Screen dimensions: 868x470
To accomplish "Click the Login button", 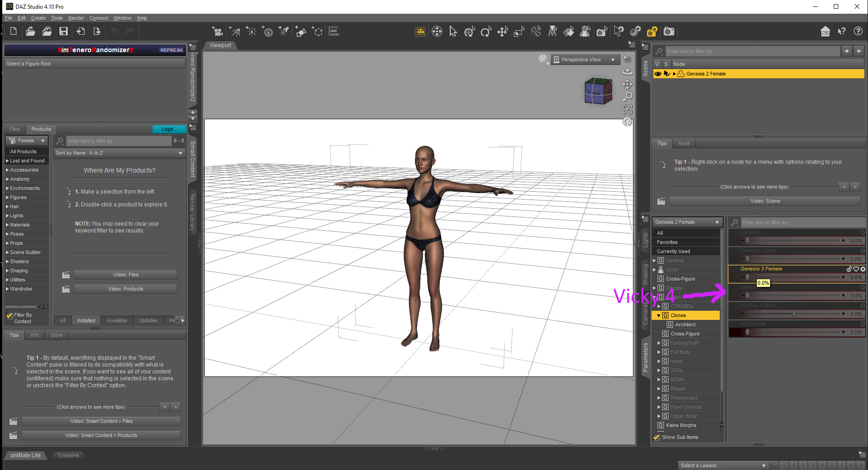I will tap(169, 129).
